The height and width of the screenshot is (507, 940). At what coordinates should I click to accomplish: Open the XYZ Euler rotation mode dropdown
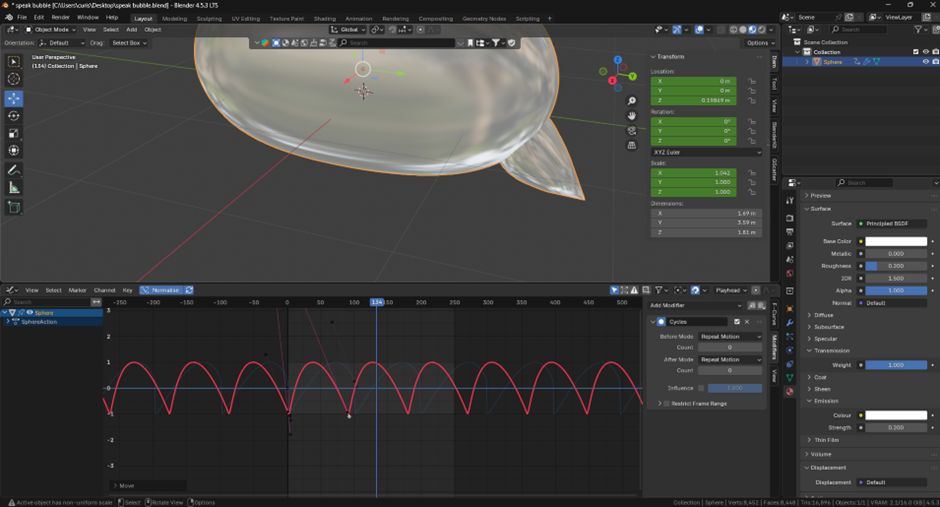[x=706, y=152]
